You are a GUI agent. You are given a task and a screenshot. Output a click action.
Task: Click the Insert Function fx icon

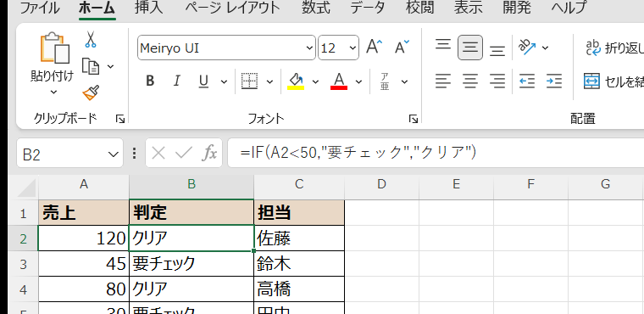(x=209, y=154)
